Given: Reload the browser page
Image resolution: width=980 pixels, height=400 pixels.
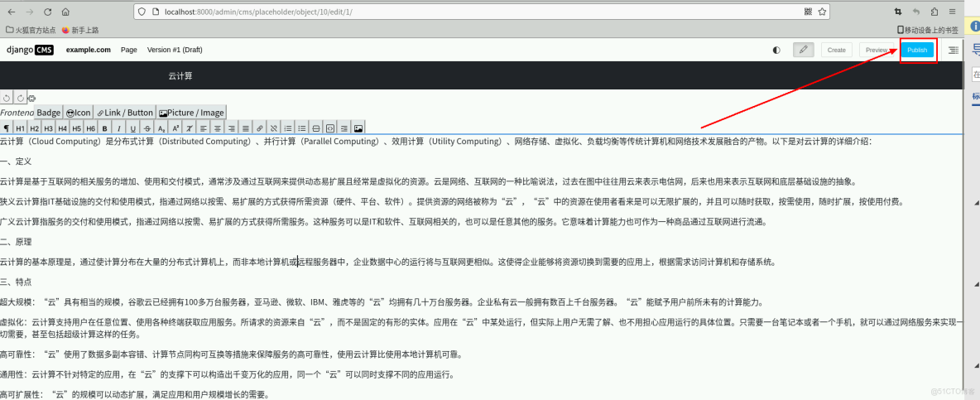Looking at the screenshot, I should [x=47, y=12].
